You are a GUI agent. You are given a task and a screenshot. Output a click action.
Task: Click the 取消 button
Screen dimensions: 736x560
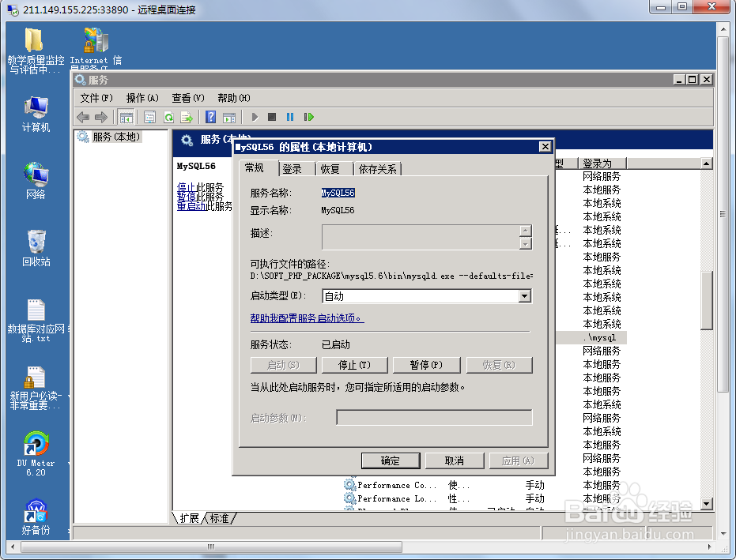455,460
